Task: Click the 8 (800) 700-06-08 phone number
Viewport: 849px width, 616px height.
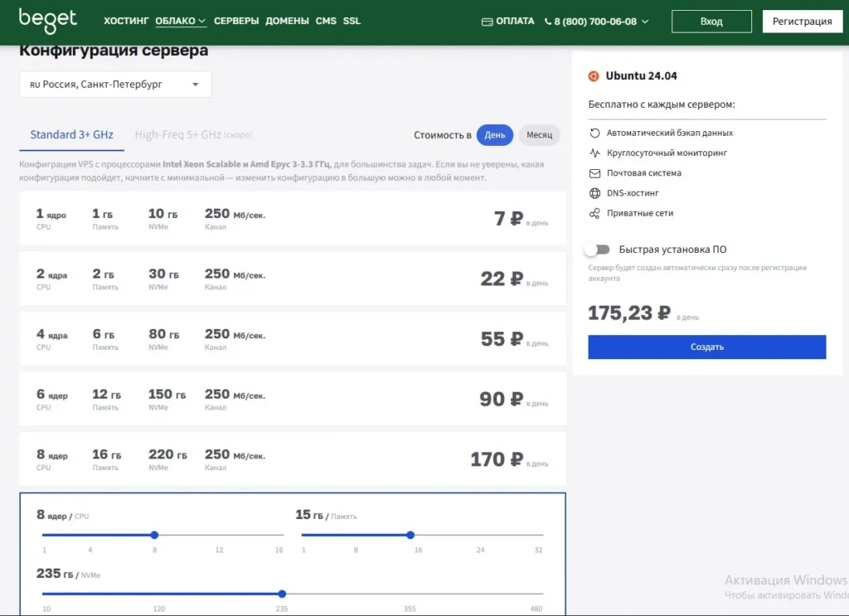Action: coord(595,22)
